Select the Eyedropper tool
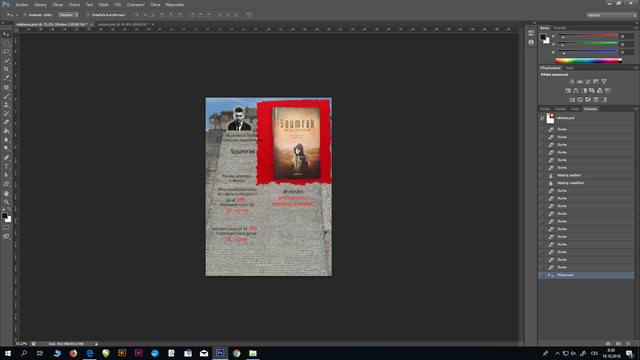The height and width of the screenshot is (360, 640). [6, 78]
